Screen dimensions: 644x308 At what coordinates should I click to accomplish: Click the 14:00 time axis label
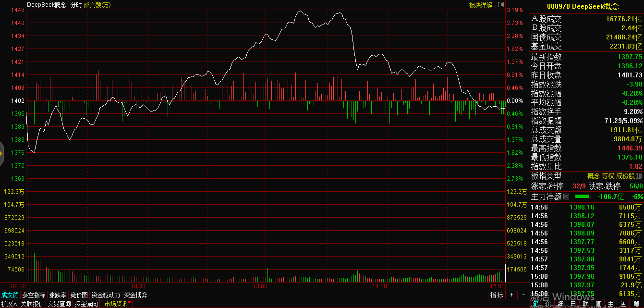(x=379, y=286)
